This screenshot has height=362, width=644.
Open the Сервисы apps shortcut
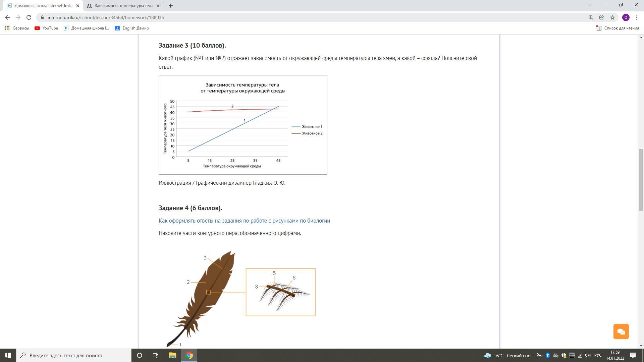tap(17, 28)
